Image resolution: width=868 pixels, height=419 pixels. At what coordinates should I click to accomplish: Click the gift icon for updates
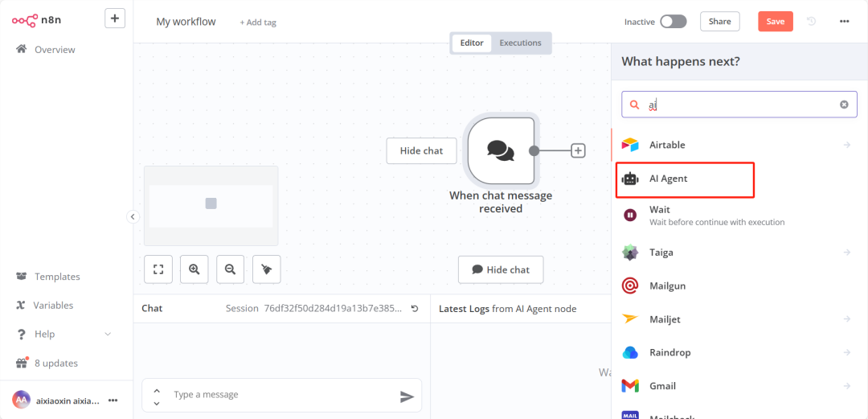[x=22, y=363]
